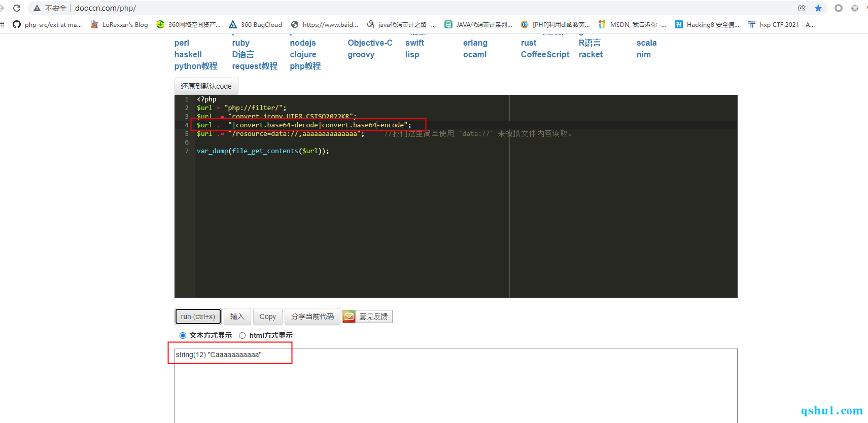Click line number 6 in editor gutter
The height and width of the screenshot is (423, 868).
187,143
